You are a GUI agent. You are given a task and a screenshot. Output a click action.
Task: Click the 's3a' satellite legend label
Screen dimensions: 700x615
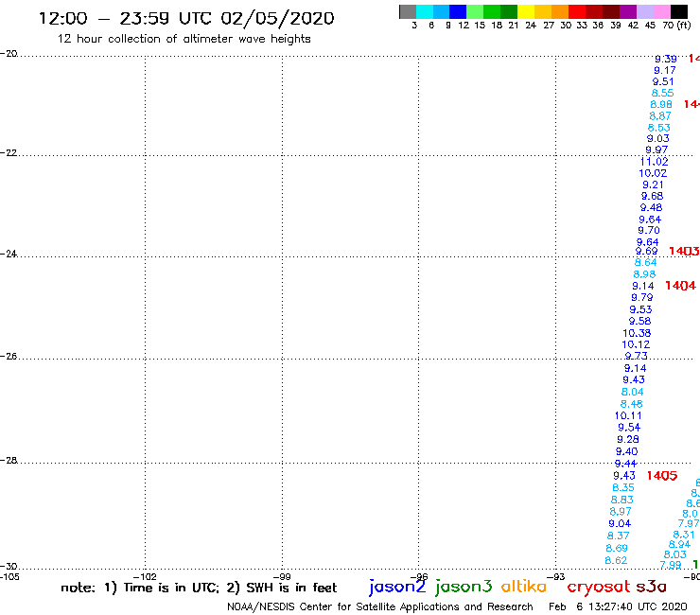[652, 588]
